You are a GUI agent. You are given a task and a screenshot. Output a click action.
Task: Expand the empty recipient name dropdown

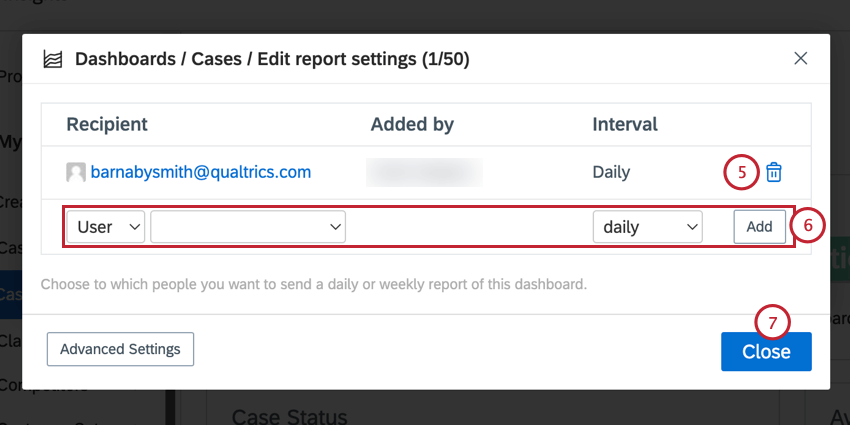(x=248, y=227)
